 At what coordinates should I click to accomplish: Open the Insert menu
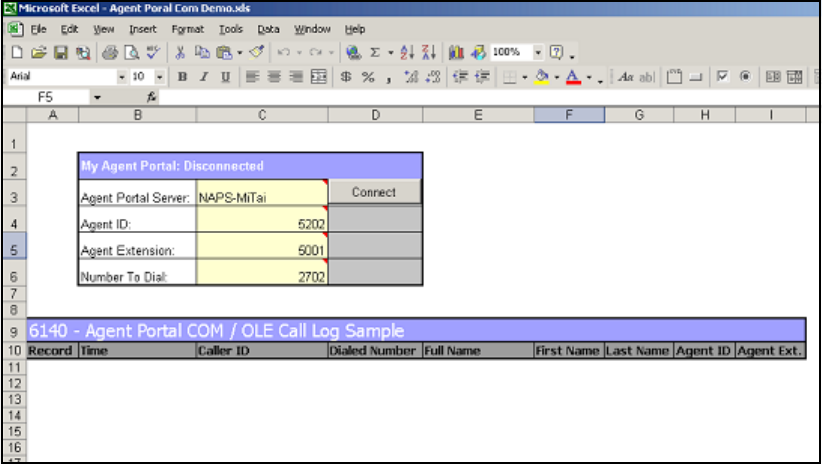point(143,29)
